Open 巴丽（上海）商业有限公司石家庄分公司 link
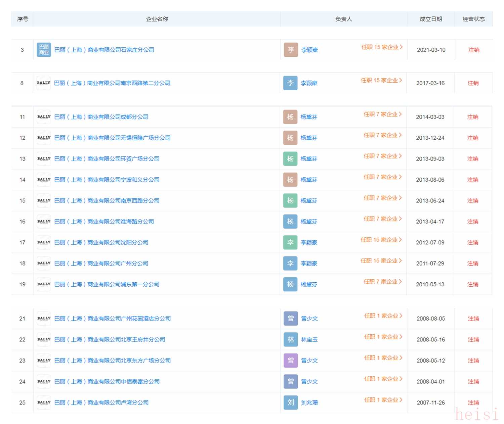This screenshot has height=424, width=504. coord(104,50)
